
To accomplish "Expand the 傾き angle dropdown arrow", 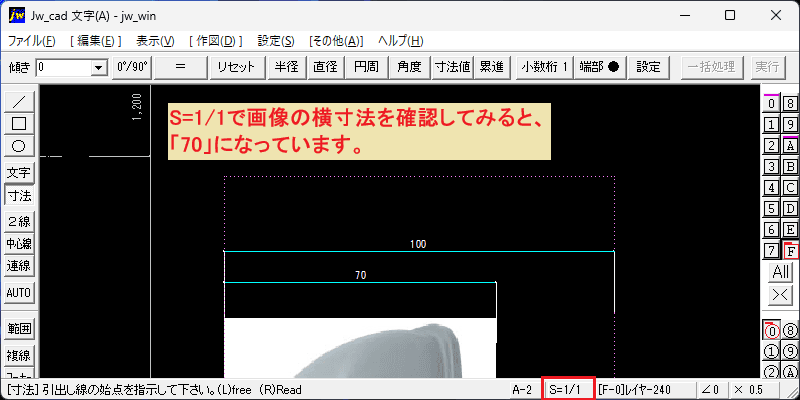I will (x=97, y=67).
